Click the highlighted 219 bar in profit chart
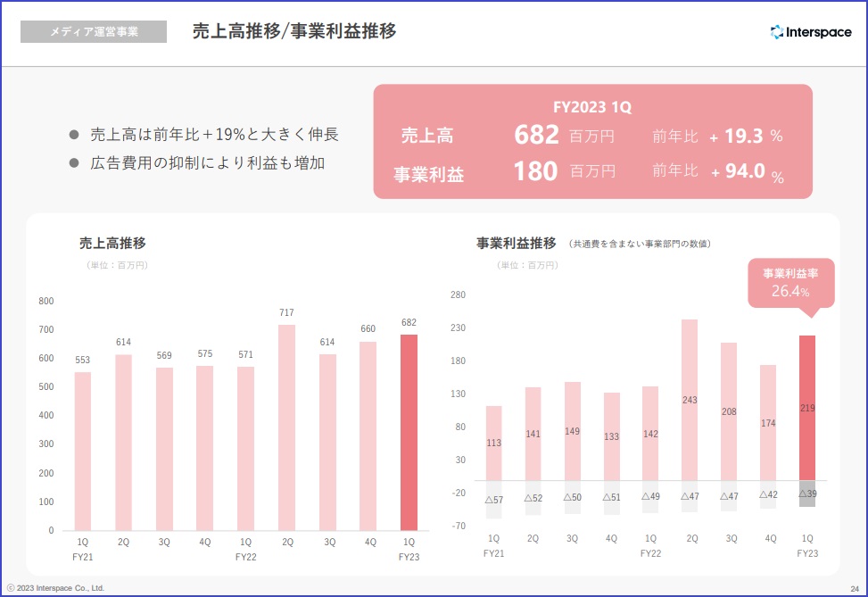The image size is (868, 597). point(806,407)
